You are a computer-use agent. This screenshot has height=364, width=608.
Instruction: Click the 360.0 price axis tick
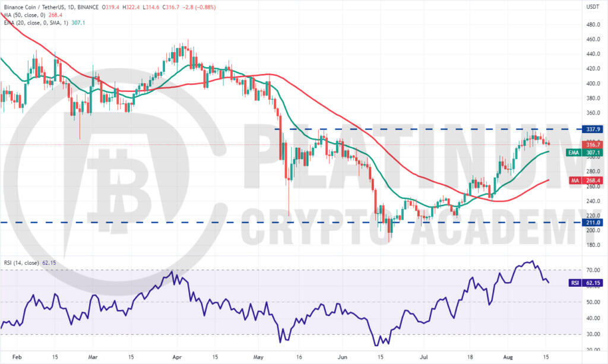point(593,113)
